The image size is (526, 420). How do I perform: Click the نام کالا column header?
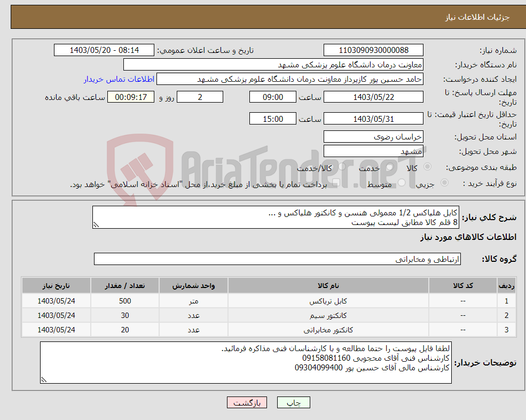(x=328, y=286)
